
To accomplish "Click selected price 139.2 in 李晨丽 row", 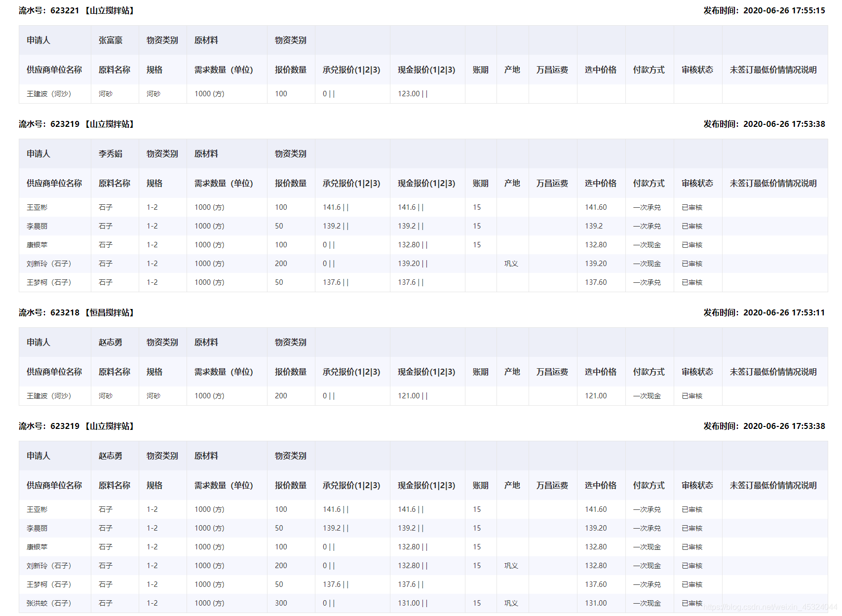I will pos(594,226).
